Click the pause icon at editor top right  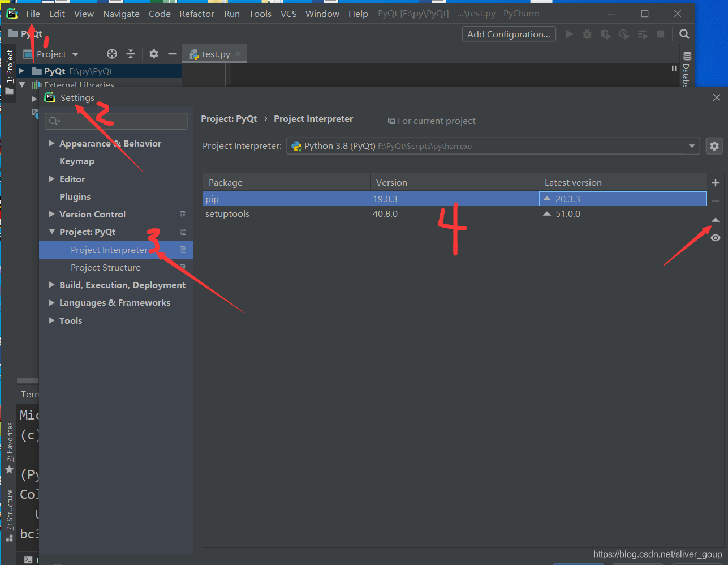tap(674, 68)
